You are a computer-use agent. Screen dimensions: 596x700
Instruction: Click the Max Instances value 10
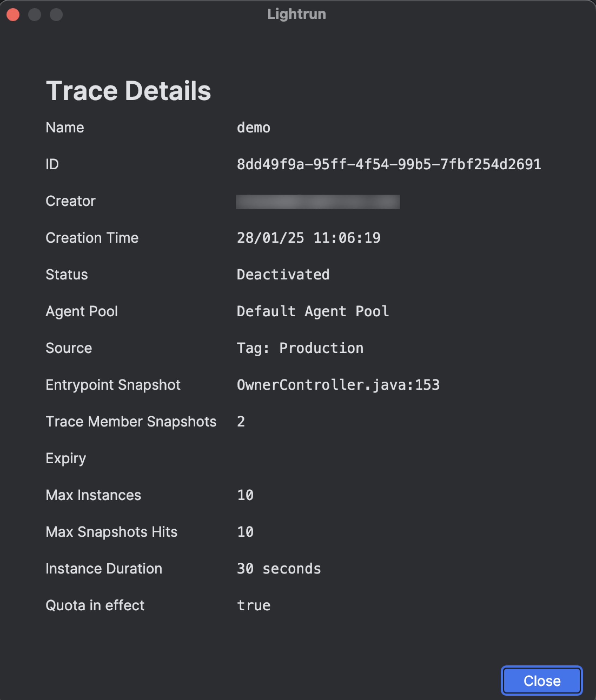[245, 495]
